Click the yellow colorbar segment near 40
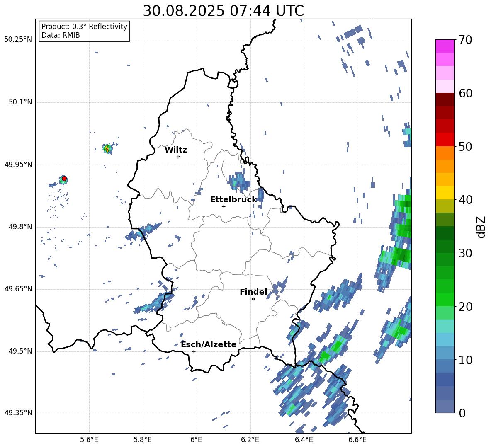491x448 pixels. click(445, 193)
